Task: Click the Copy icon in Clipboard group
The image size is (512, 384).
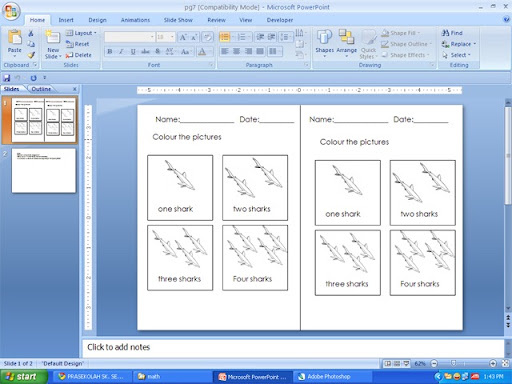Action: (x=31, y=44)
